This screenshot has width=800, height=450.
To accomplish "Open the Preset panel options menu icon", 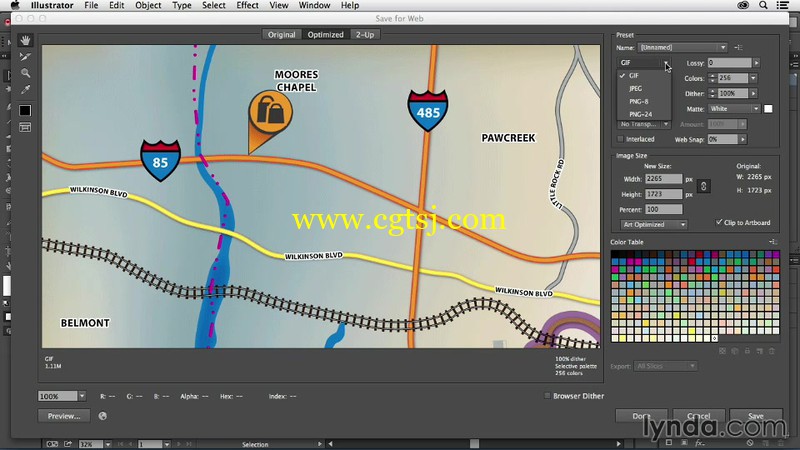I will (x=738, y=47).
